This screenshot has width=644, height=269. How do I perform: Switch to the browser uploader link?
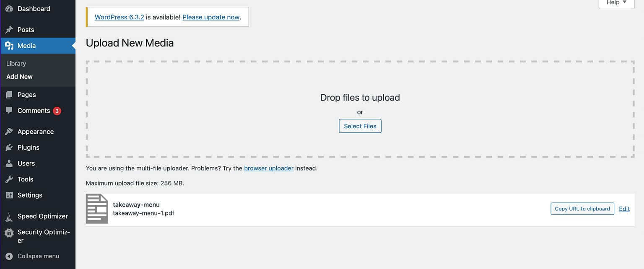(268, 168)
